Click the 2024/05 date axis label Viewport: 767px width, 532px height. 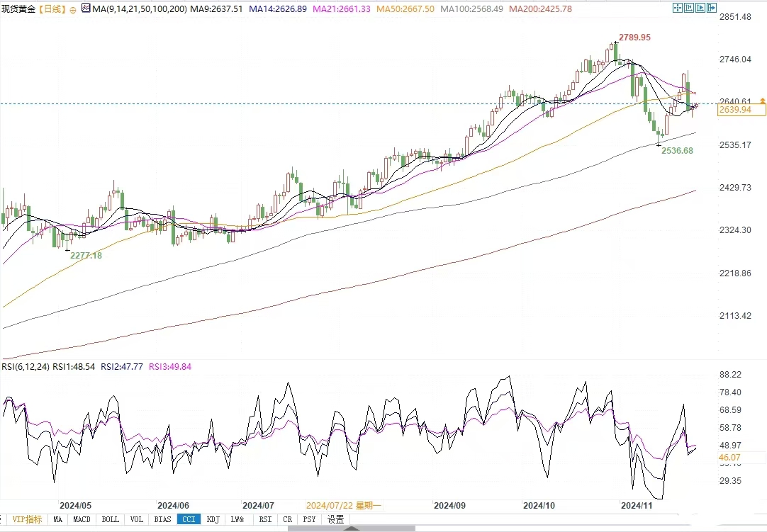click(75, 506)
